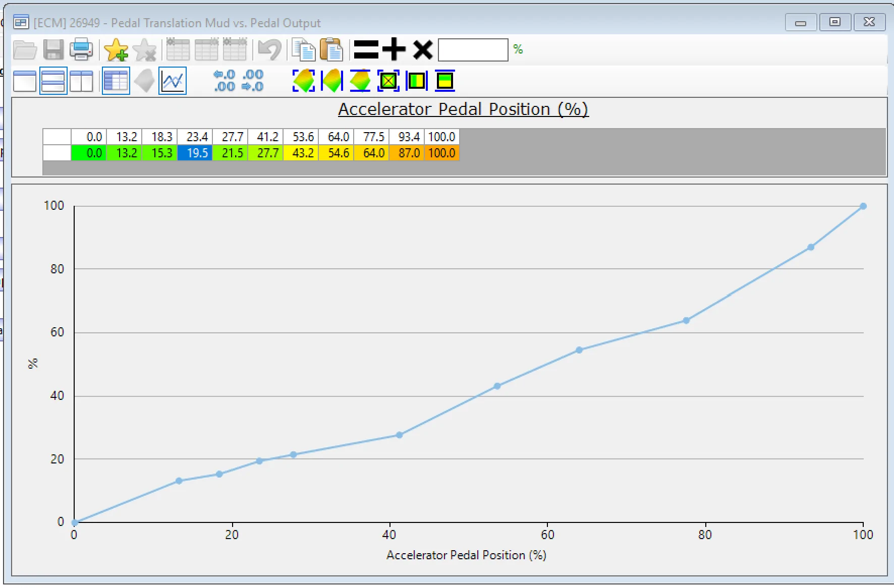Toggle the table grid display
The image size is (894, 588).
[x=116, y=81]
